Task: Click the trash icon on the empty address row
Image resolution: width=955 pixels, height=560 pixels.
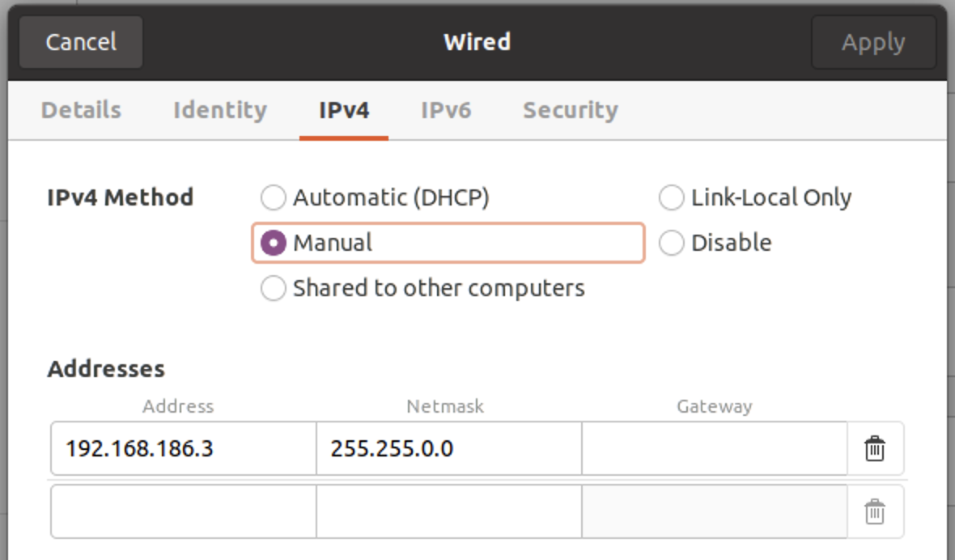Action: (x=875, y=511)
